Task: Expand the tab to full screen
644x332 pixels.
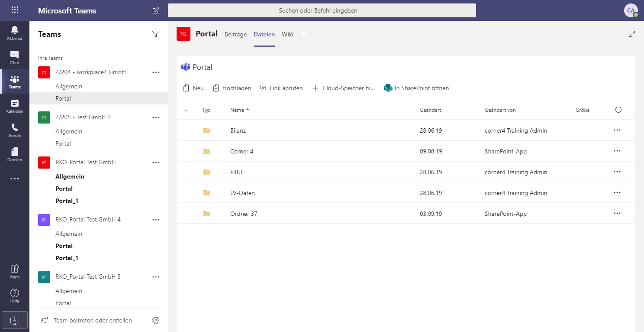Action: 632,34
